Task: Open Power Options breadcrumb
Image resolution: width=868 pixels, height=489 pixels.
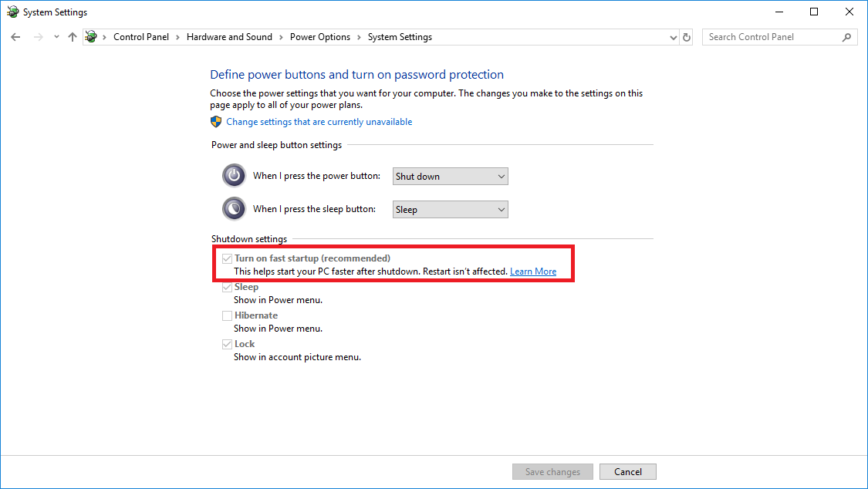Action: tap(320, 37)
